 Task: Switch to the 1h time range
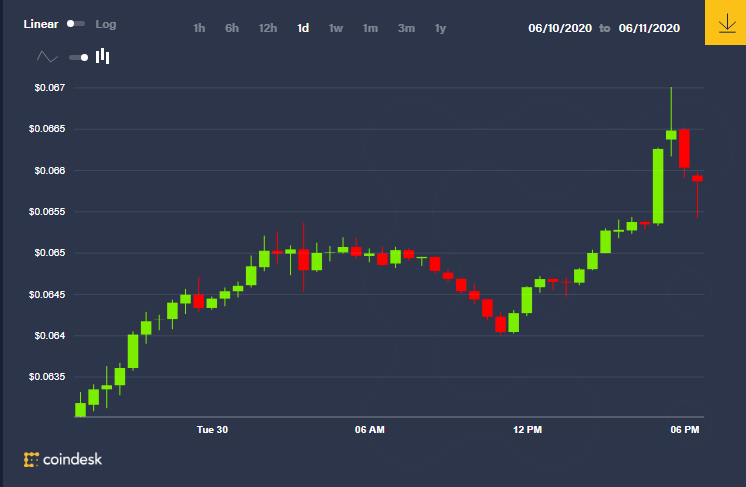(199, 29)
